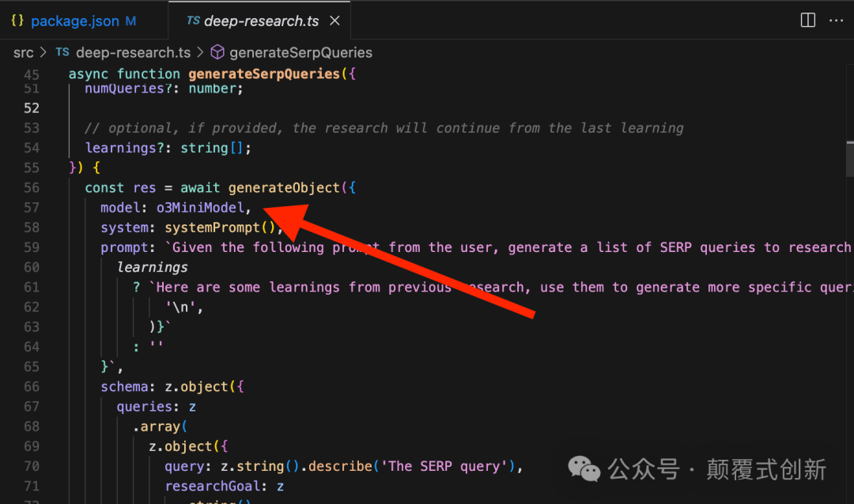Image resolution: width=854 pixels, height=504 pixels.
Task: Click line number 57 in the gutter
Action: [32, 208]
